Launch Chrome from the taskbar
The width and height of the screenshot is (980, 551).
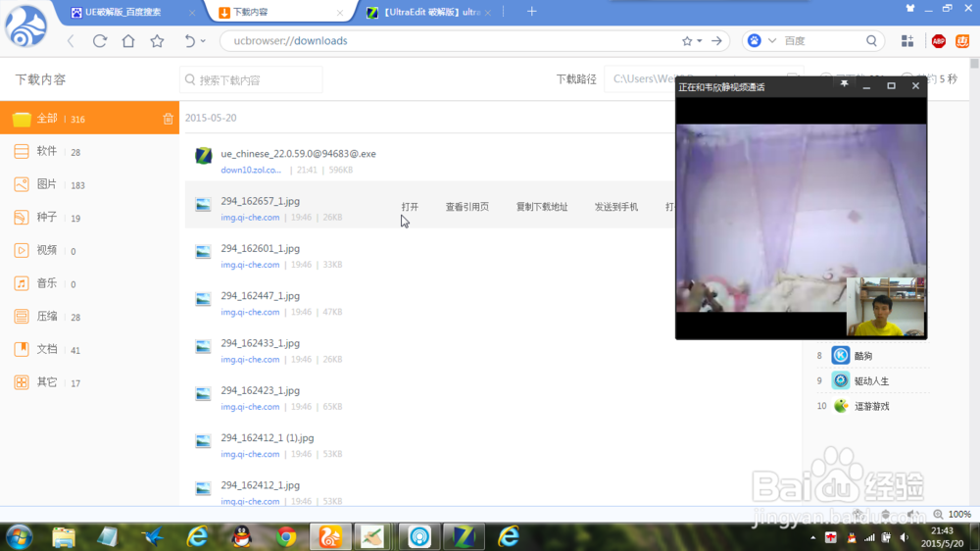286,537
